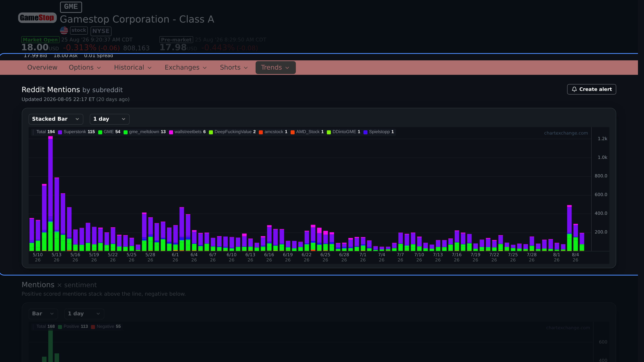Expand the Shorts menu
Viewport: 644px width, 362px height.
234,67
